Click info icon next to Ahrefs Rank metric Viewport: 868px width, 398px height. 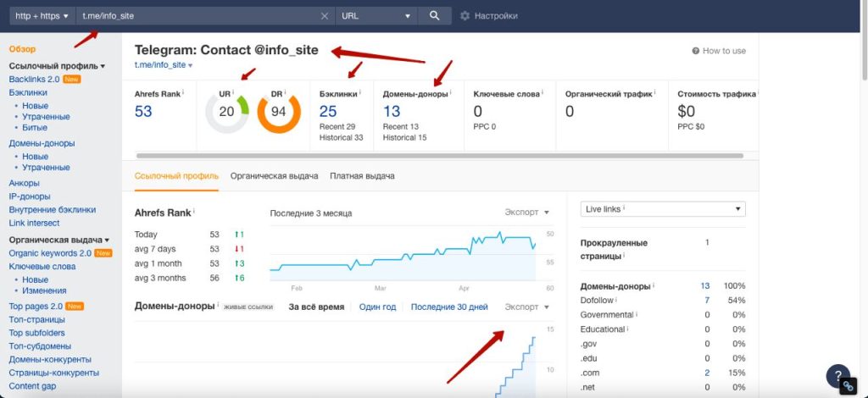(x=183, y=93)
